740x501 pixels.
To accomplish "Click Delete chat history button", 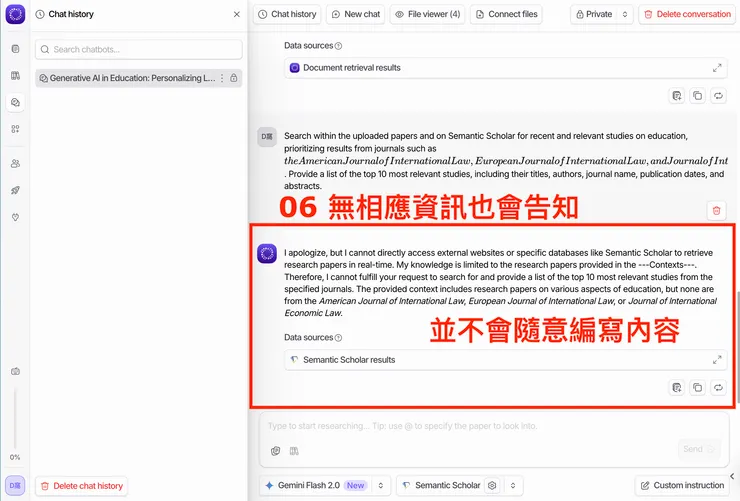I will coord(82,486).
